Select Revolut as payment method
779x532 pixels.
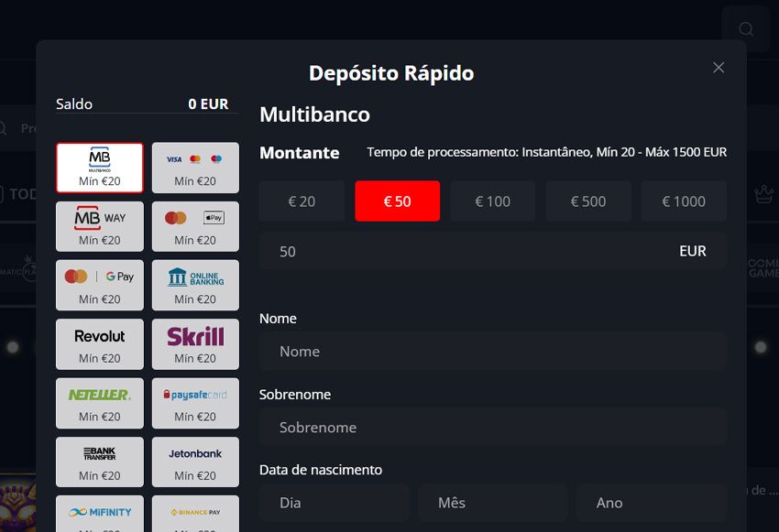(x=100, y=344)
